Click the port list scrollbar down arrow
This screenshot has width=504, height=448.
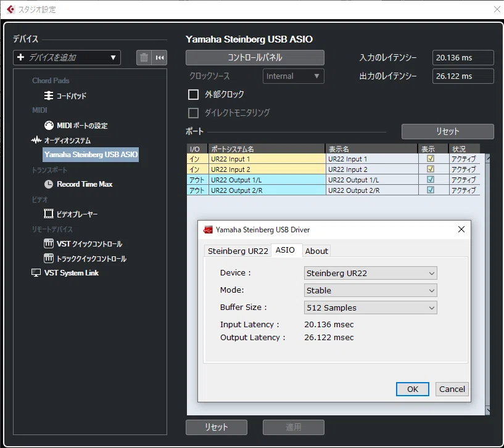[x=487, y=411]
